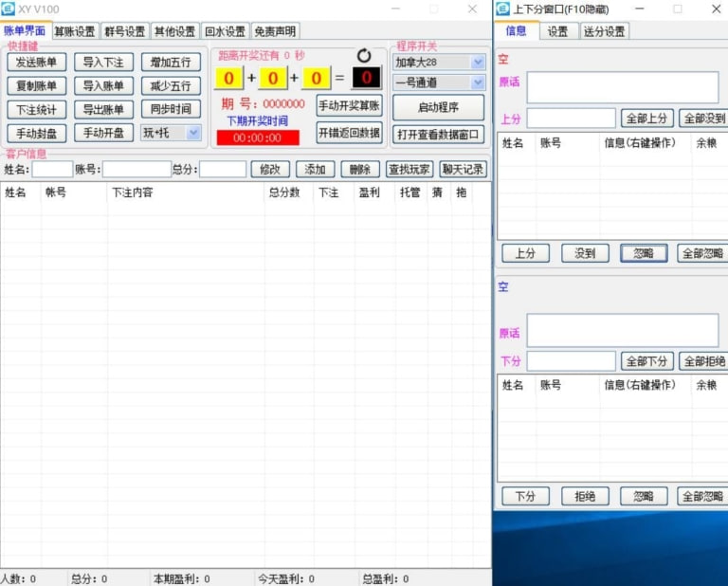This screenshot has height=586, width=728.
Task: Focus the 姓名 input field
Action: click(51, 170)
